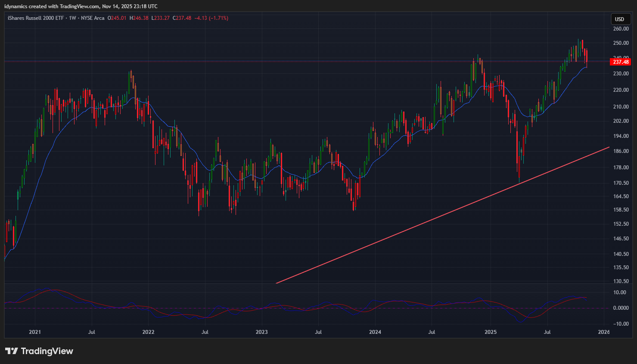Click the TradingView wordmark at bottom
The image size is (637, 364).
pos(47,351)
